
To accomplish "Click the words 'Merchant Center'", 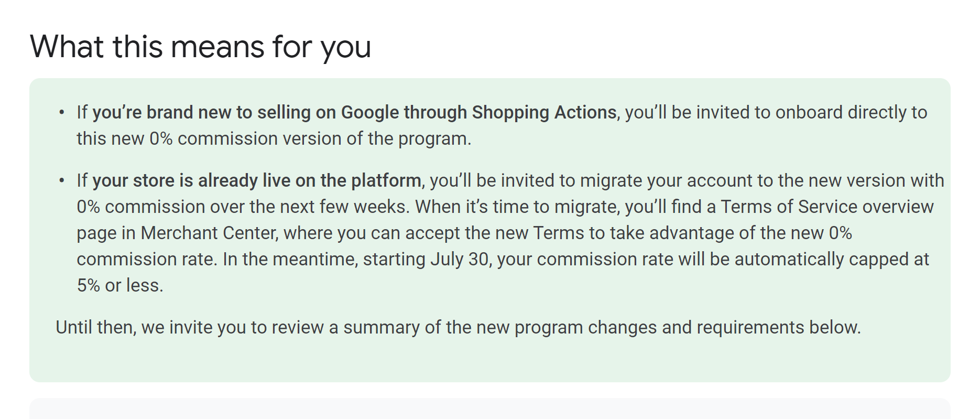I will (209, 233).
